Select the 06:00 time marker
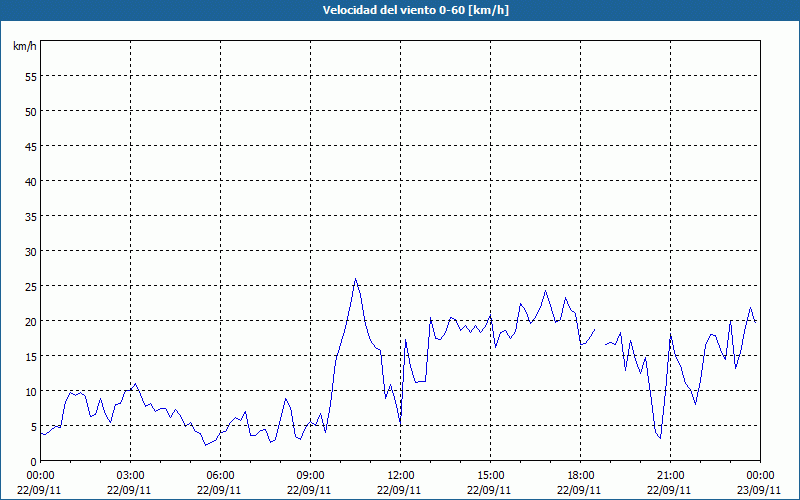The width and height of the screenshot is (800, 500). pos(220,475)
